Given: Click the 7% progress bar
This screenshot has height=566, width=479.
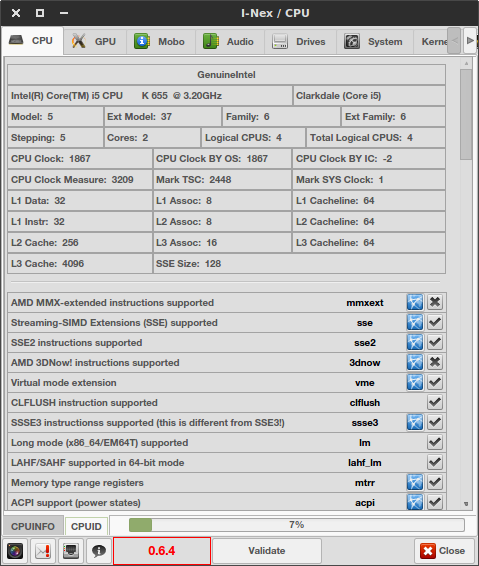Looking at the screenshot, I should [x=296, y=525].
